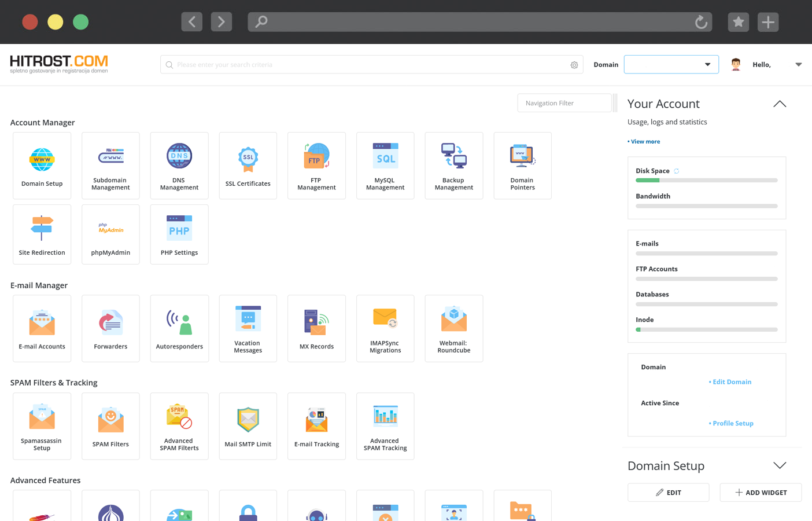Click the browser bookmark star button
812x521 pixels.
739,22
